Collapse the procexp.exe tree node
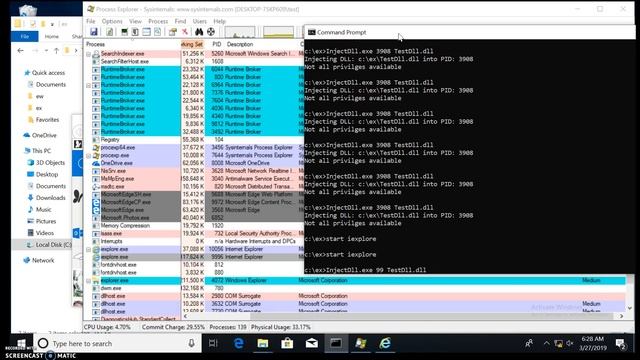Image resolution: width=640 pixels, height=360 pixels. (88, 156)
